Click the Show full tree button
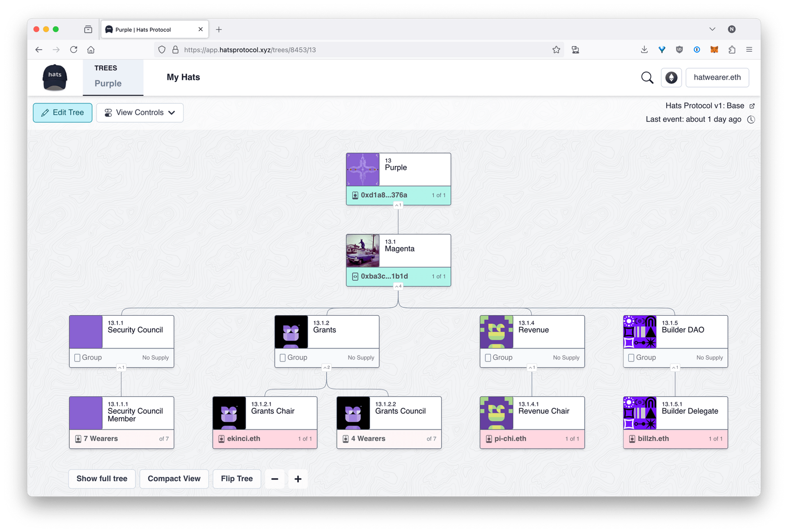 tap(101, 479)
